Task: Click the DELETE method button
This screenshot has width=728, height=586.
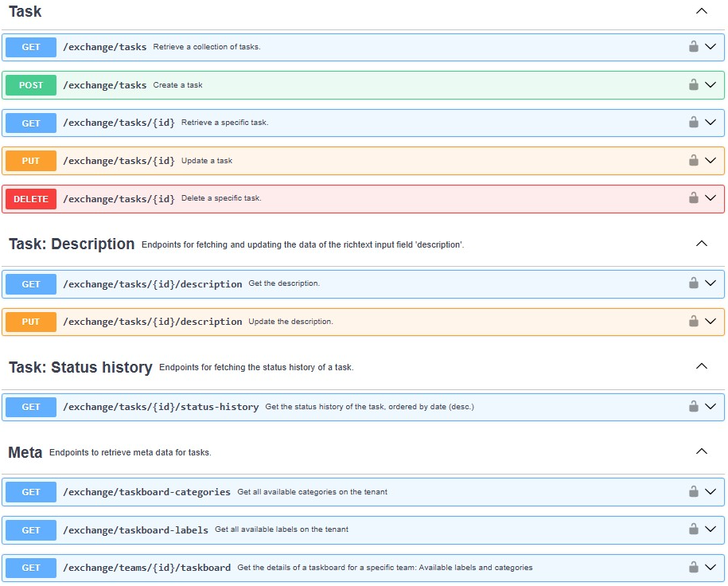Action: point(31,199)
